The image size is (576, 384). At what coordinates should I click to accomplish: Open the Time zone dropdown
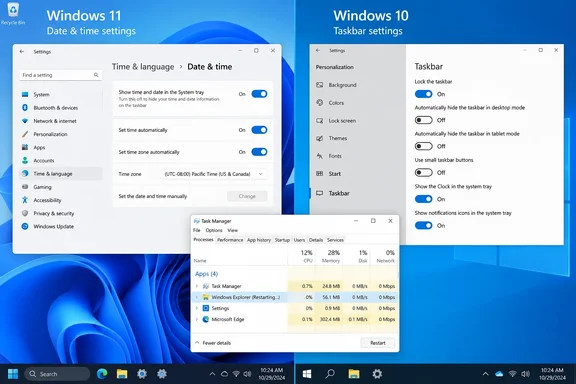point(213,174)
